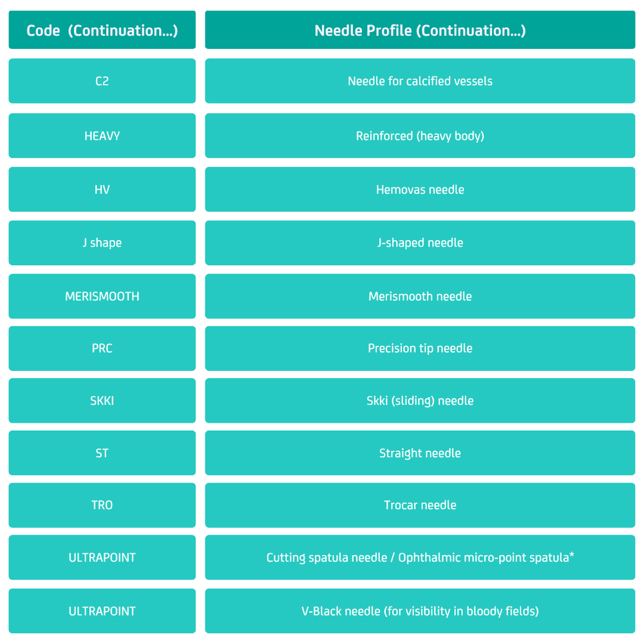This screenshot has height=644, width=644.
Task: Click the "Skki (sliding) needle" cell
Action: pos(420,401)
